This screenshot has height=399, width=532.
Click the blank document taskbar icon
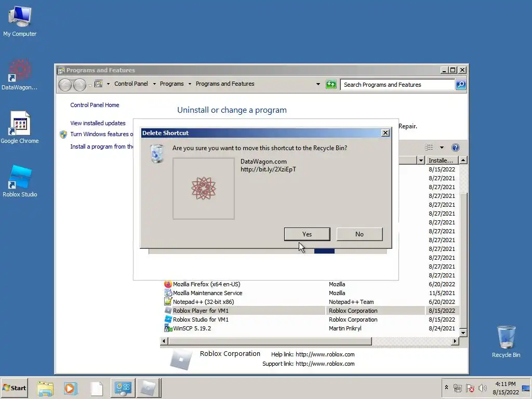point(97,388)
